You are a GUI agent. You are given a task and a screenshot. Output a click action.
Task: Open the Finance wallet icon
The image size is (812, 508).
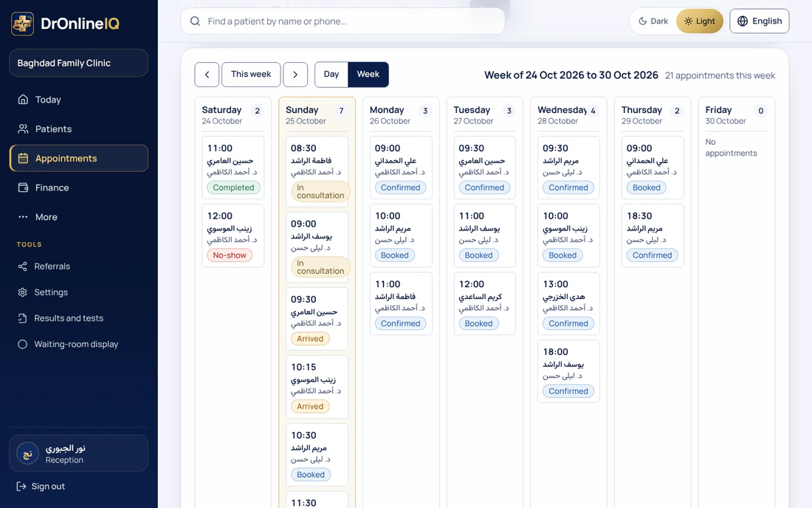(23, 188)
